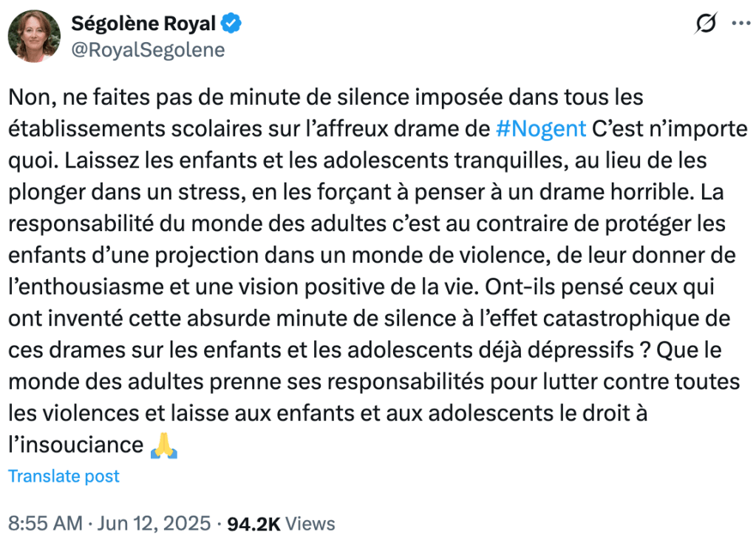The width and height of the screenshot is (756, 540).
Task: Click the blue verified badge
Action: click(x=232, y=24)
